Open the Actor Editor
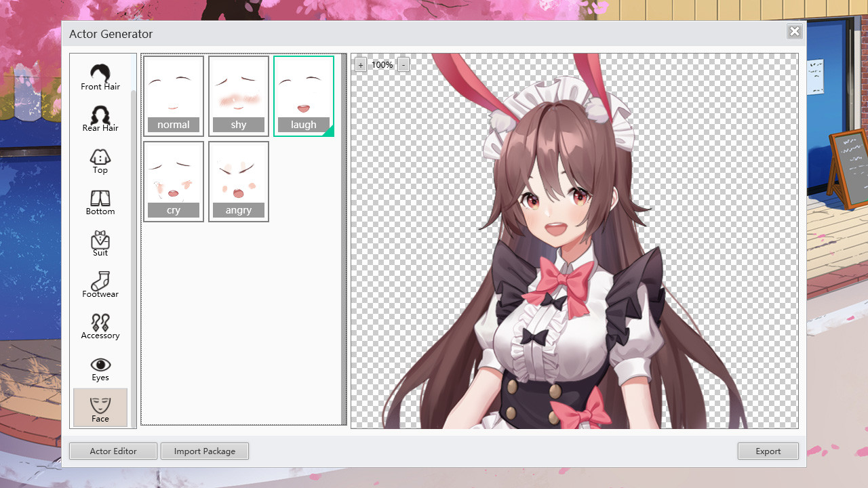The image size is (868, 488). pyautogui.click(x=113, y=451)
